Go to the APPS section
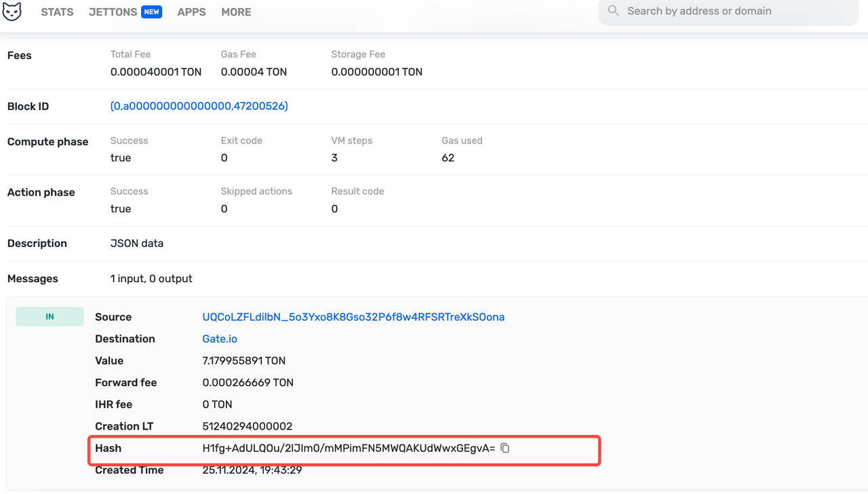Screen dimensions: 868x494 tap(191, 12)
